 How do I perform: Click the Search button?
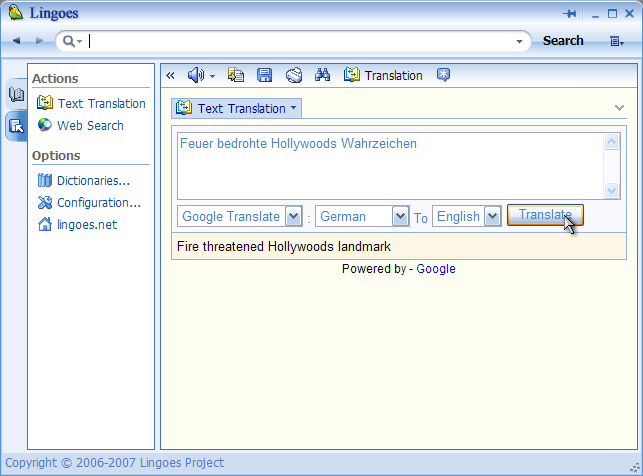pyautogui.click(x=563, y=41)
